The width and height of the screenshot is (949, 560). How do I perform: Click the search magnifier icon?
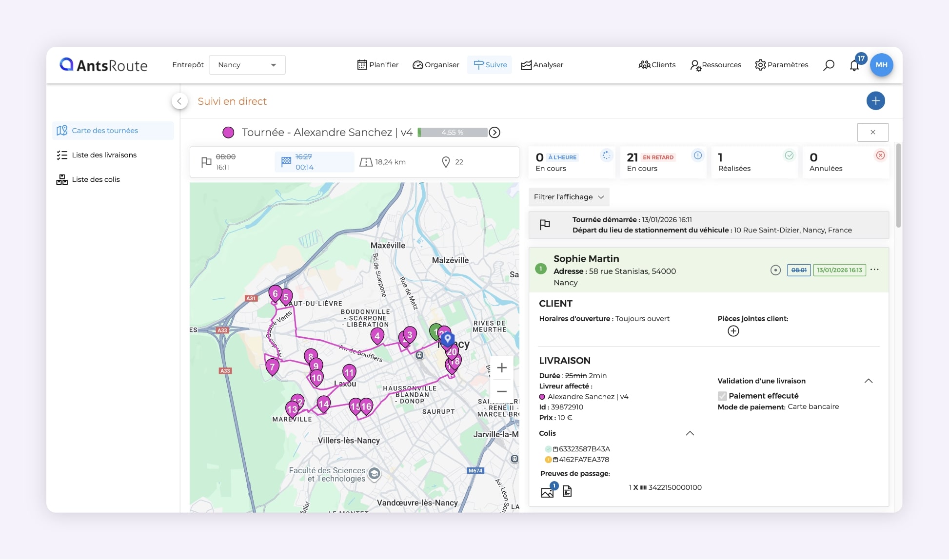point(829,65)
